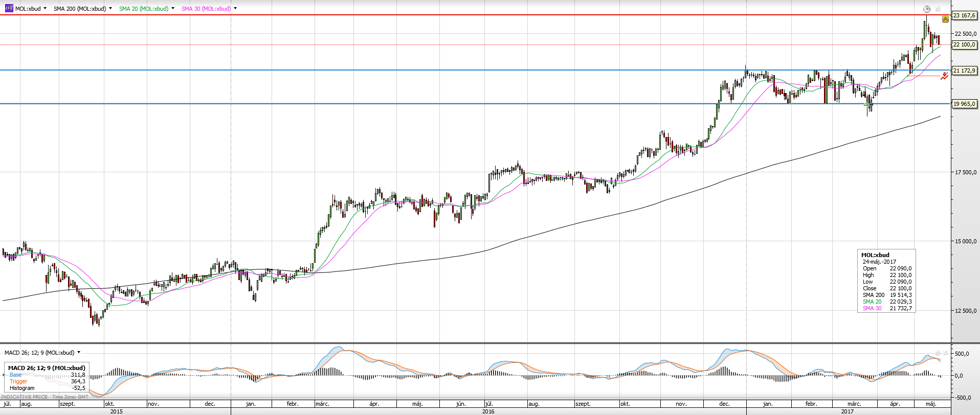The image size is (980, 415).
Task: Click the máj. 2017 month marker
Action: (931, 404)
